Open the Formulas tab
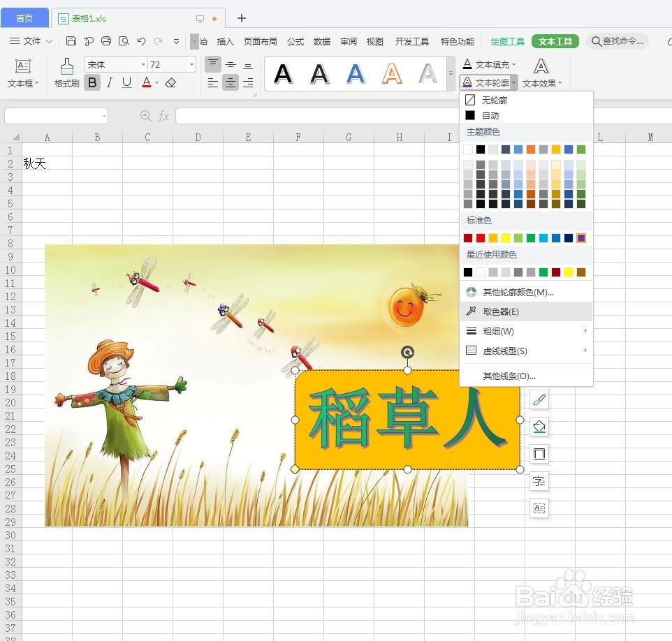Image resolution: width=672 pixels, height=641 pixels. [x=295, y=42]
